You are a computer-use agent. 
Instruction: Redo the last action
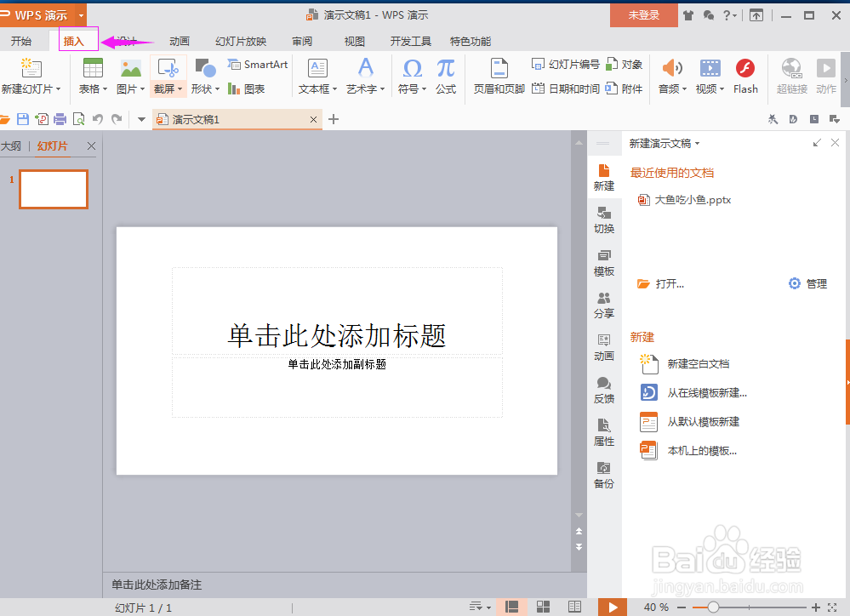[x=117, y=119]
